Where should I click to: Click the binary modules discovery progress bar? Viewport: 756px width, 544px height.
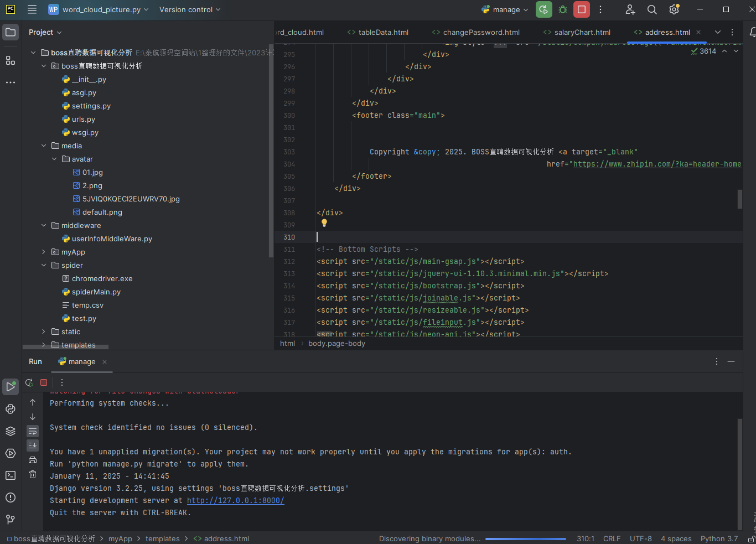point(525,538)
